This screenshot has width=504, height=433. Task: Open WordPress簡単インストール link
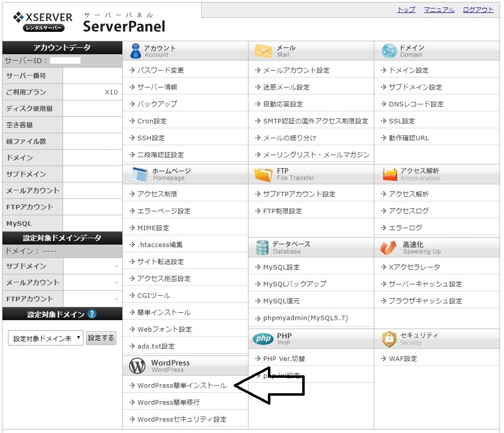pos(182,385)
